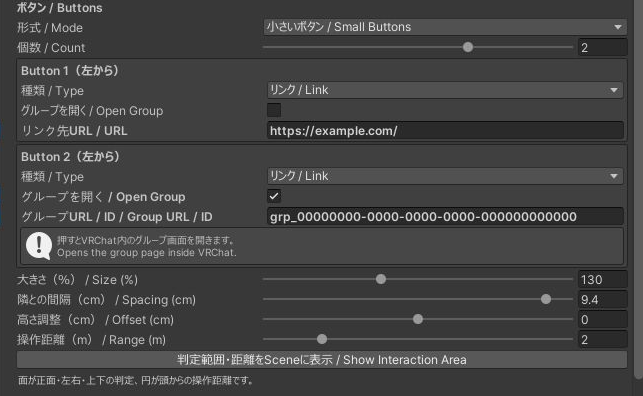Open Button 2 Type dropdown set to Link
This screenshot has width=643, height=396.
(445, 176)
